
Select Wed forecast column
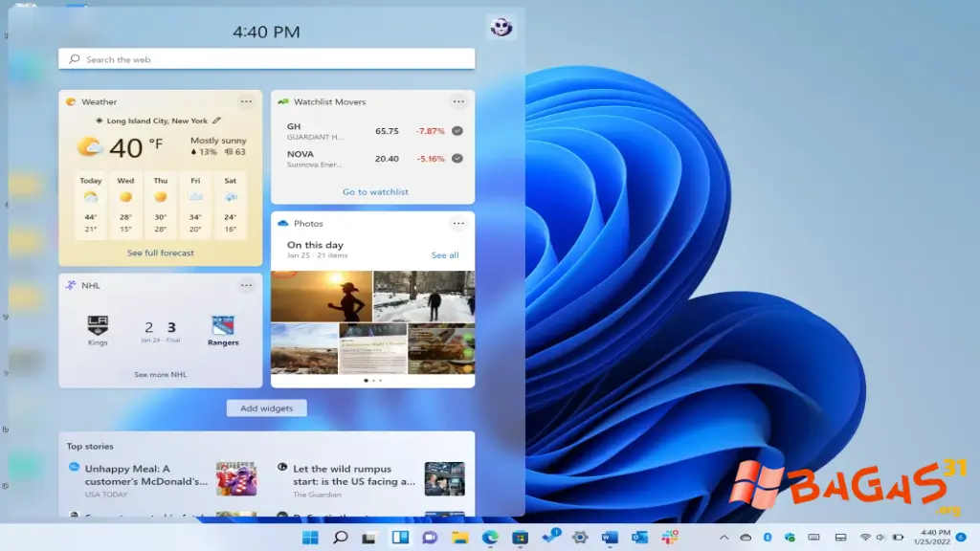pos(125,206)
